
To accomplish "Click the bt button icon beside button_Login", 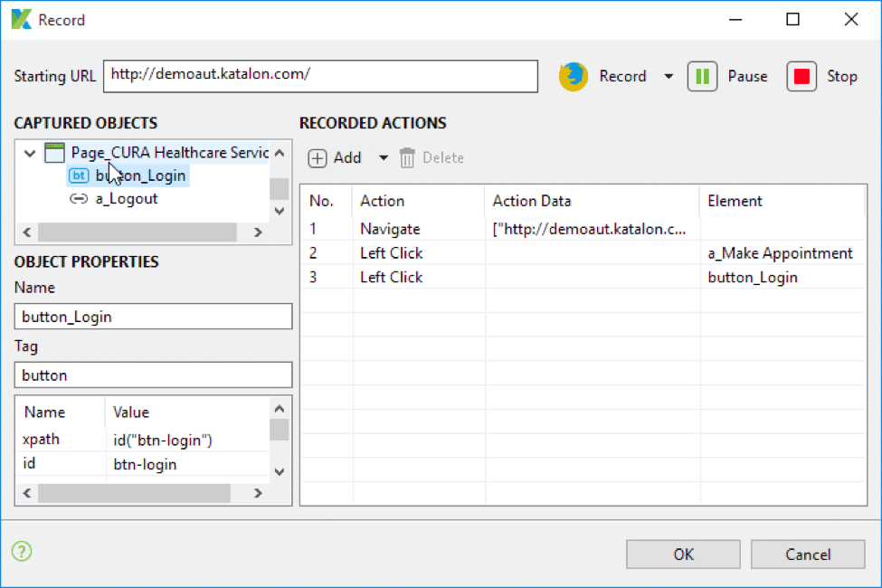I will tap(79, 175).
